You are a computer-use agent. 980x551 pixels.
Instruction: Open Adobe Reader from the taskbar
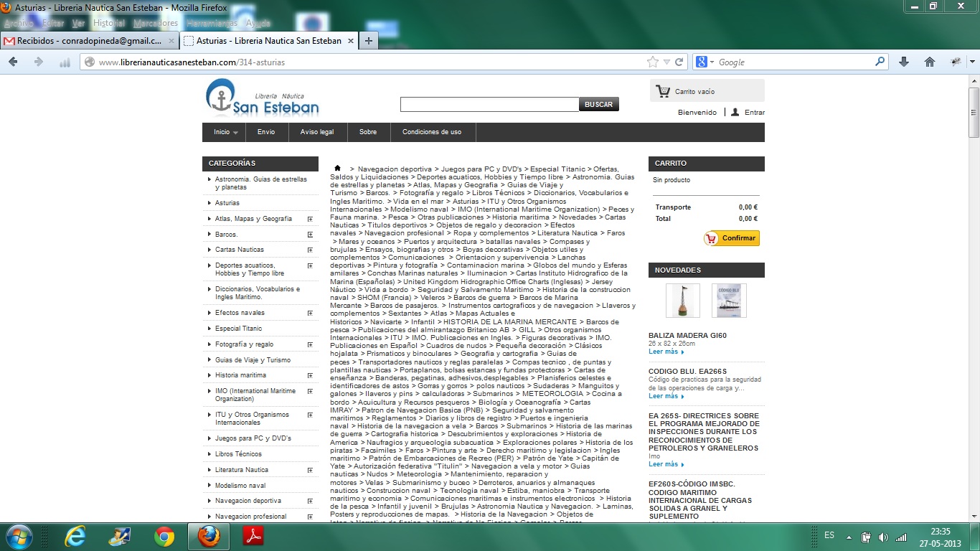click(253, 536)
